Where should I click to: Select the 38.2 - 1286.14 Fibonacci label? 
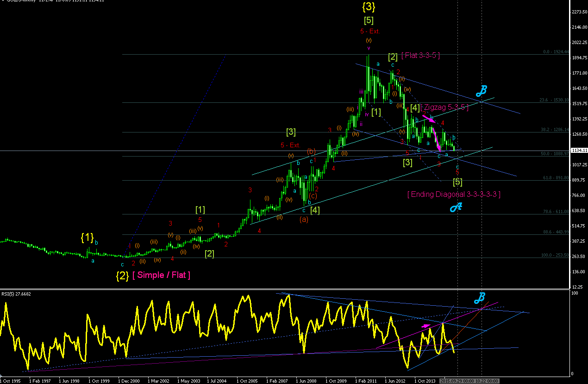(555, 130)
